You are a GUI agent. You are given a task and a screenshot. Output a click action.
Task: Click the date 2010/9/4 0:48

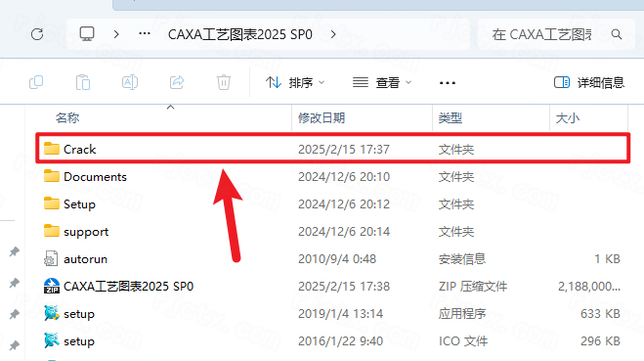point(337,259)
